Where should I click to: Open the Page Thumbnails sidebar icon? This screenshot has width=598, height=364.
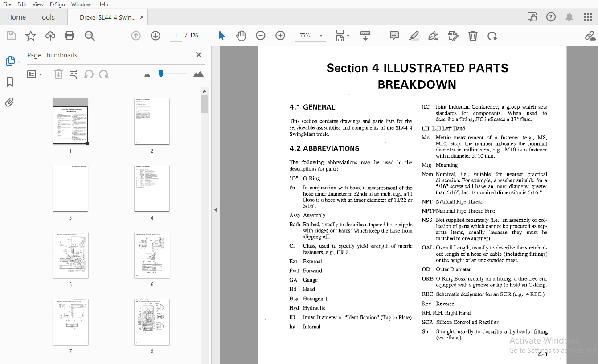[10, 61]
